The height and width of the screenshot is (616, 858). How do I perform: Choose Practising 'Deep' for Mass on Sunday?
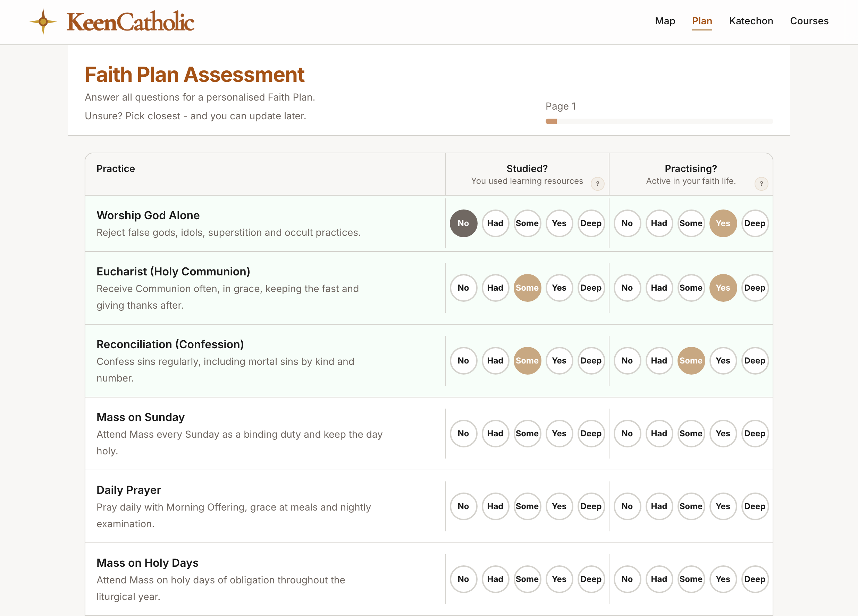tap(755, 433)
